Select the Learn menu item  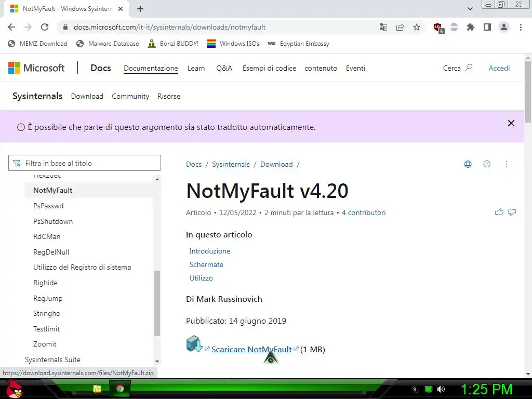(x=196, y=68)
